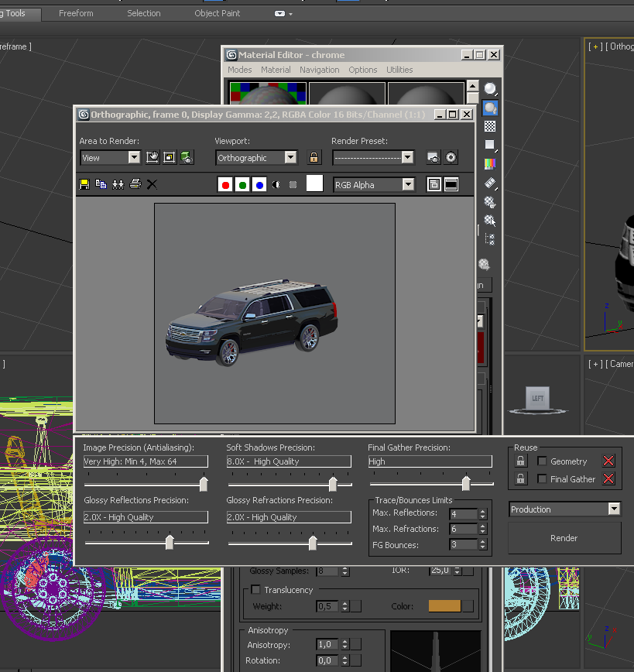Toggle the checkered Background icon in Material Editor
Viewport: 634px width, 672px height.
pyautogui.click(x=490, y=126)
